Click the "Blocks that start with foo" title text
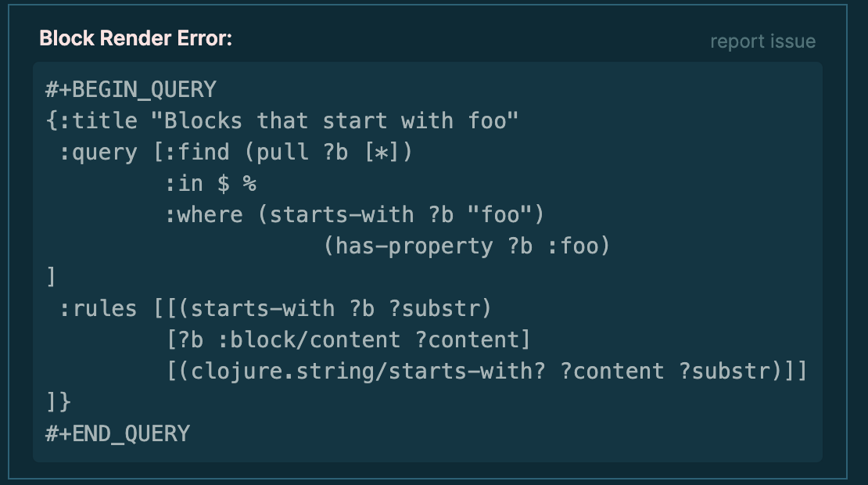 (336, 120)
